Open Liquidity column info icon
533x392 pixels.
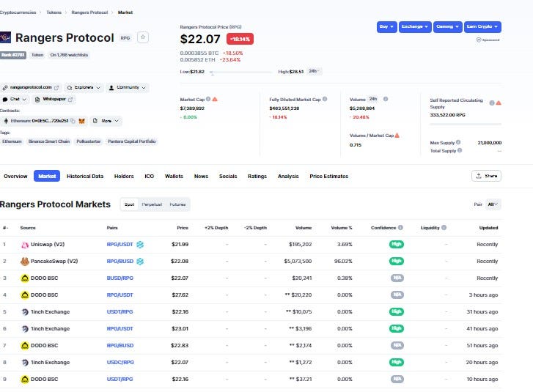444,228
